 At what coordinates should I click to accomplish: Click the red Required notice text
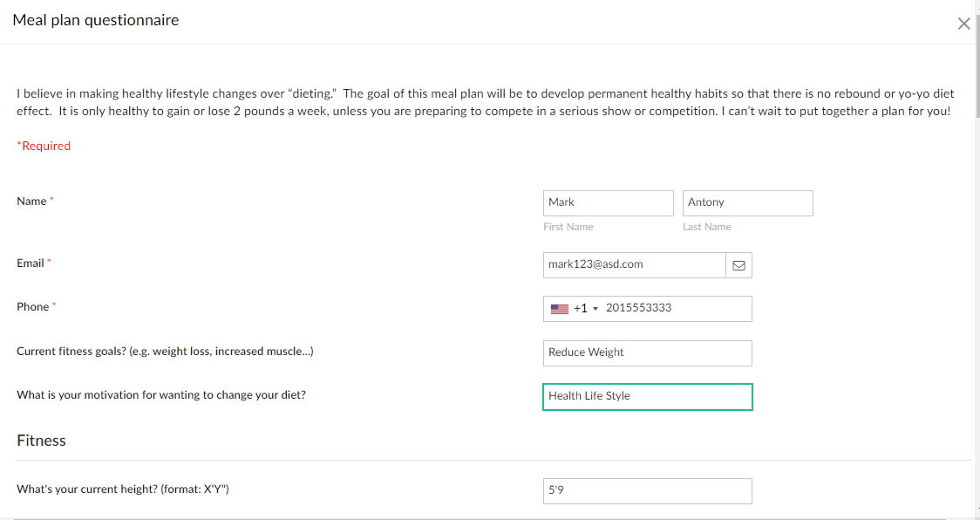pyautogui.click(x=44, y=146)
